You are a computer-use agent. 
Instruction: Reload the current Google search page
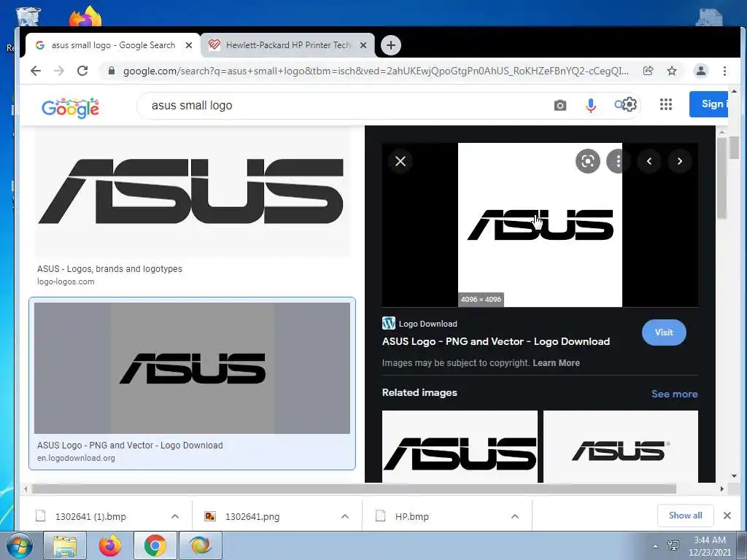[82, 71]
